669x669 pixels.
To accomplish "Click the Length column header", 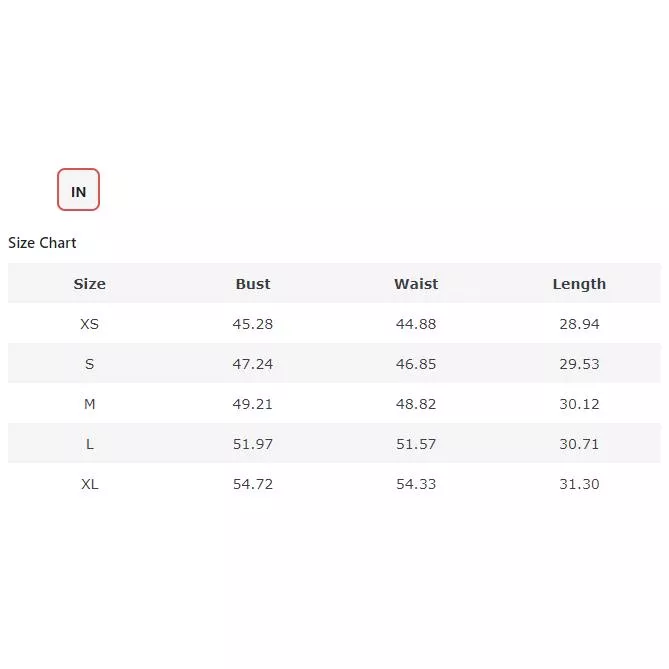I will [x=579, y=284].
